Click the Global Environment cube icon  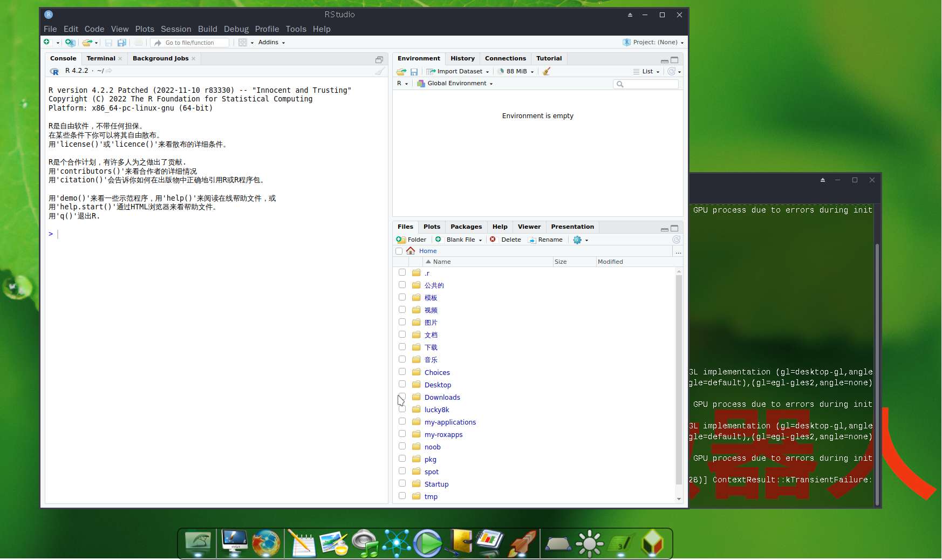[421, 84]
